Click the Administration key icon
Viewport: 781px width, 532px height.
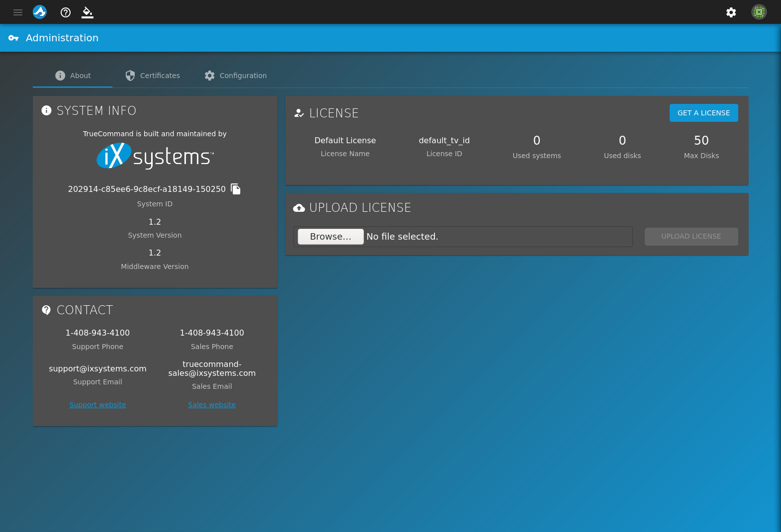tap(13, 38)
